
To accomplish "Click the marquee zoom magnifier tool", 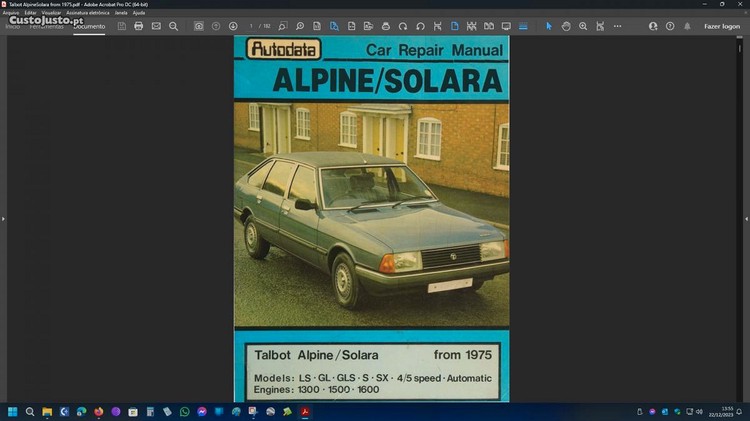I will pyautogui.click(x=583, y=26).
